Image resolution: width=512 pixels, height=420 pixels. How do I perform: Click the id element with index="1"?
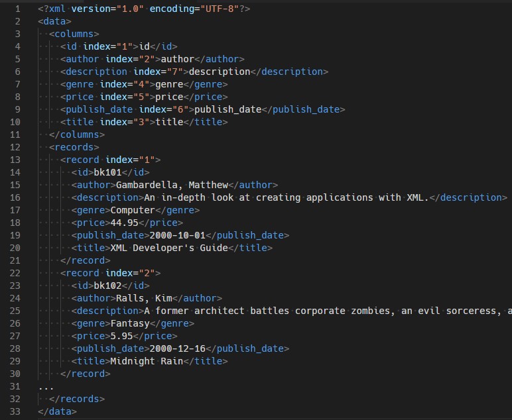coord(119,46)
